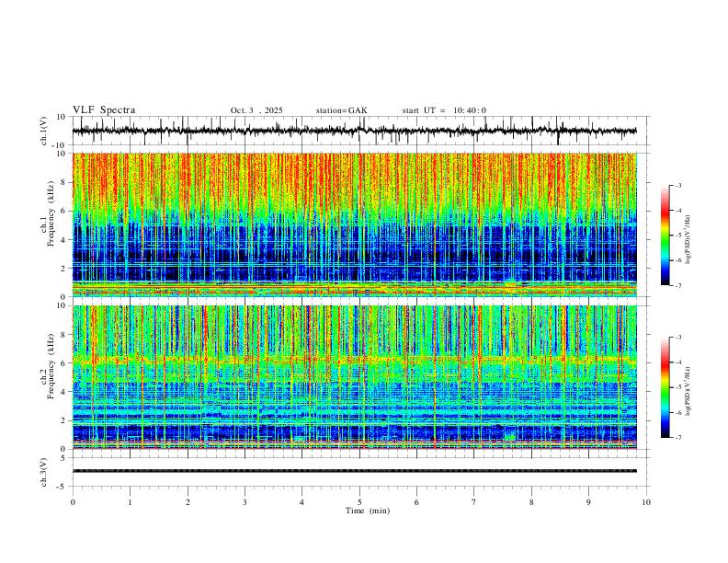The height and width of the screenshot is (563, 728).
Task: Click the ch.2 color scale bar
Action: pos(665,387)
